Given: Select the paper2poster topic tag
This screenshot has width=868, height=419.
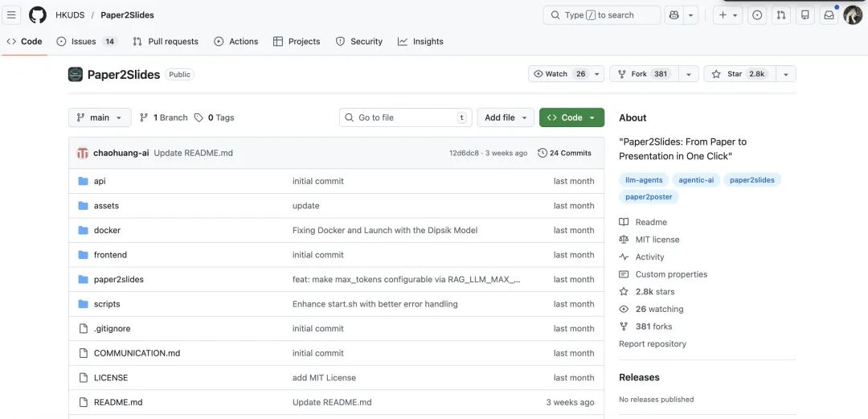Looking at the screenshot, I should 649,196.
